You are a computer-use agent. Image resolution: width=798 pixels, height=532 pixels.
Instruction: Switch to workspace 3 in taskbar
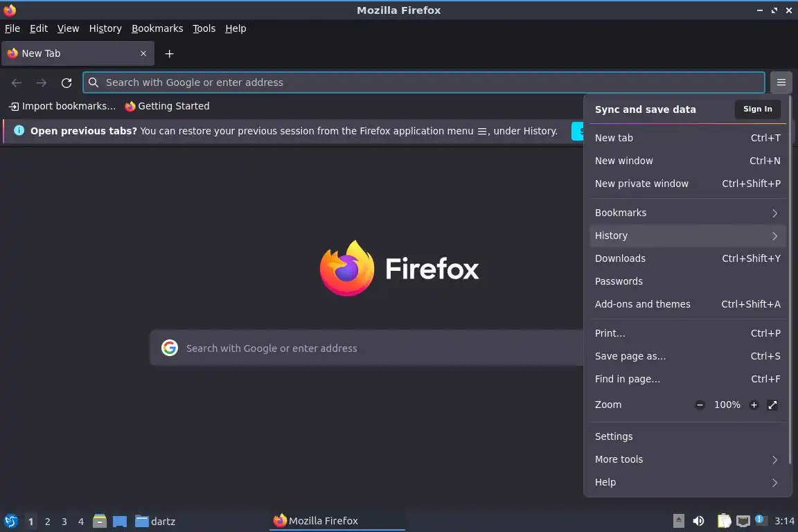coord(64,522)
